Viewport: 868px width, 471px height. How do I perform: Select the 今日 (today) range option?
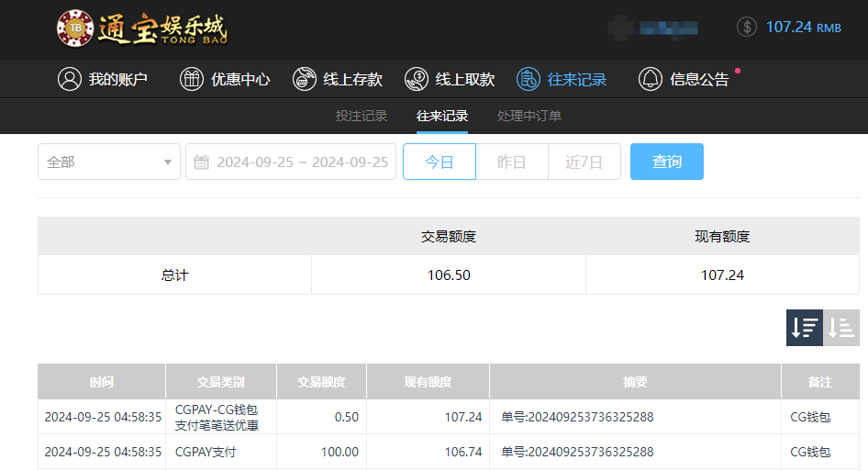[440, 162]
